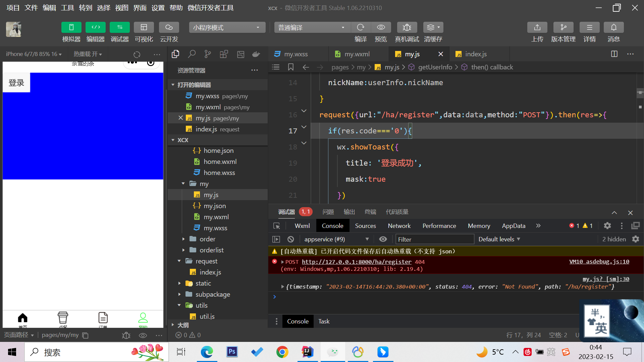Switch to the Network tab
The height and width of the screenshot is (362, 644).
(x=399, y=226)
